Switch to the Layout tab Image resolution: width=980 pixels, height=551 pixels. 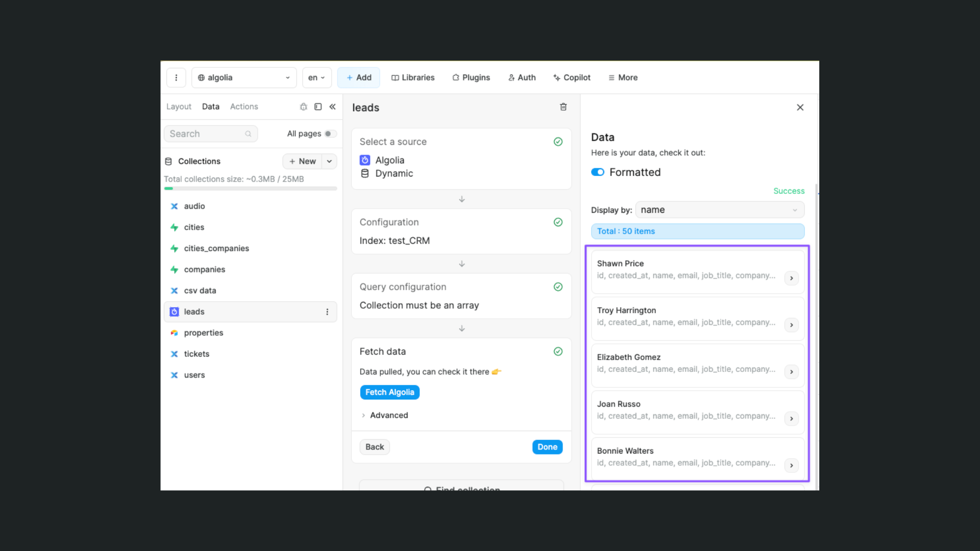pos(179,107)
